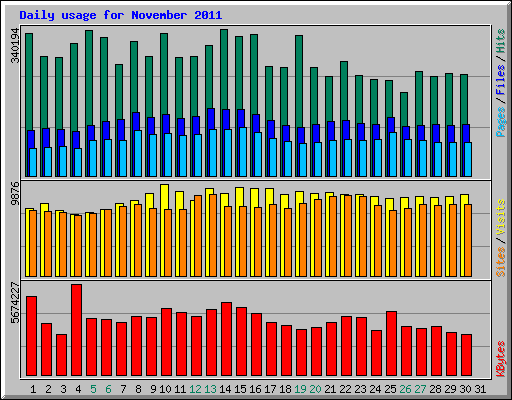
Task: Click the red KBytes bar for day 1
Action: click(31, 336)
